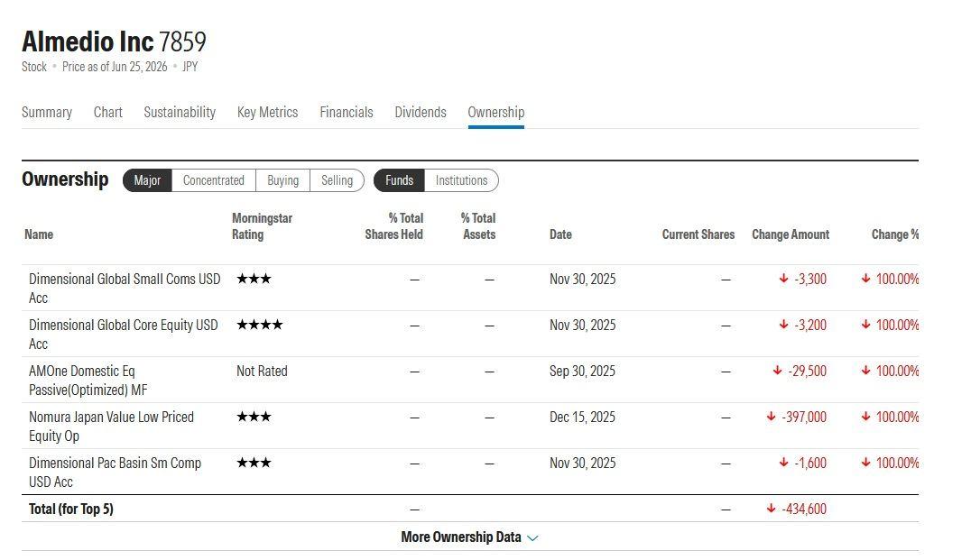Click the down arrow next to -29,500

(777, 370)
